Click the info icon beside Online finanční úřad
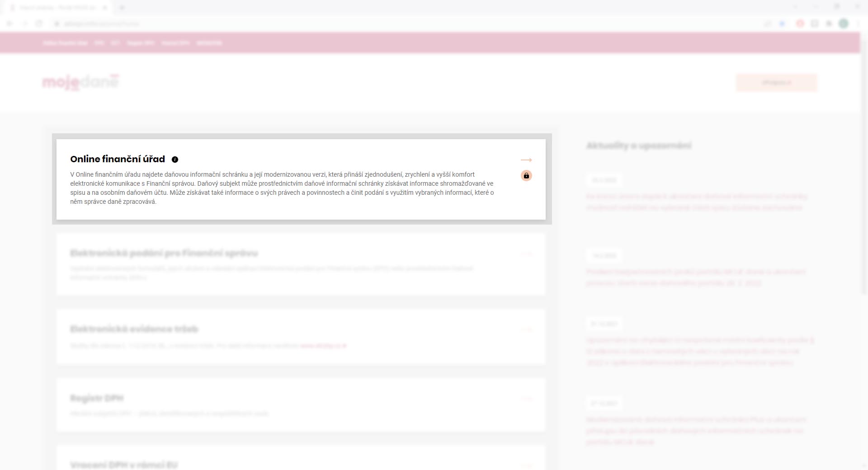868x470 pixels. 175,160
